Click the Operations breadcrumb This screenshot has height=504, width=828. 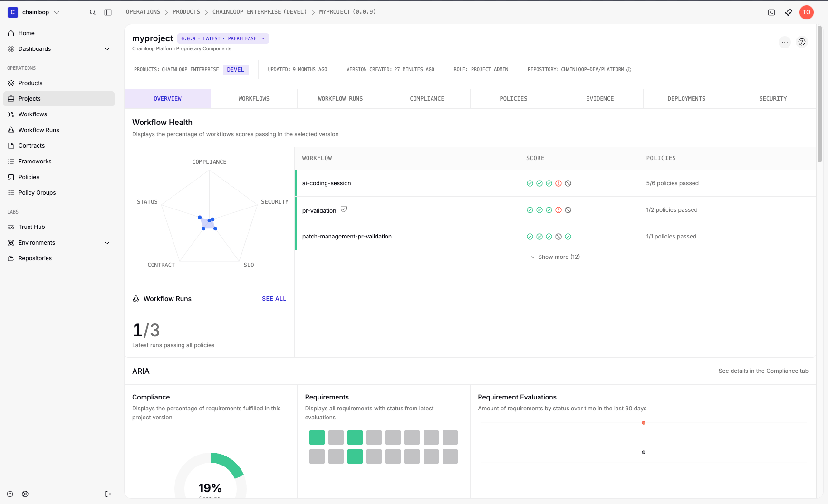(x=143, y=12)
